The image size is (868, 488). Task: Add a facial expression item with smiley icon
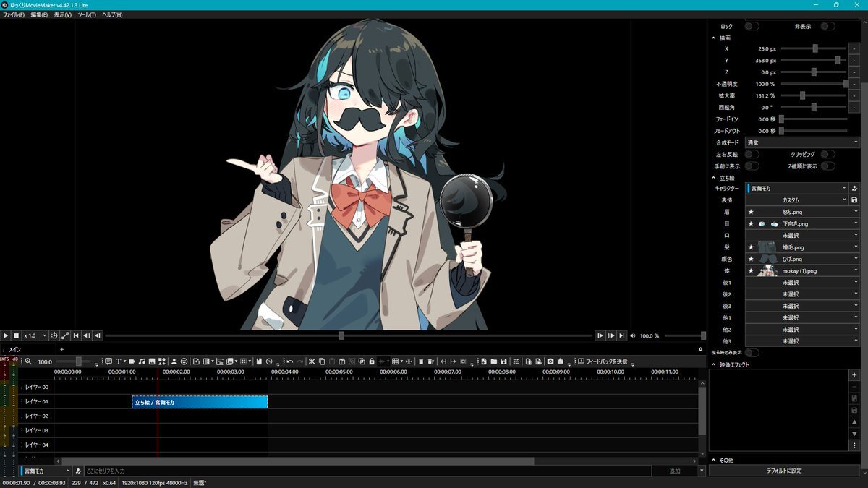click(184, 361)
